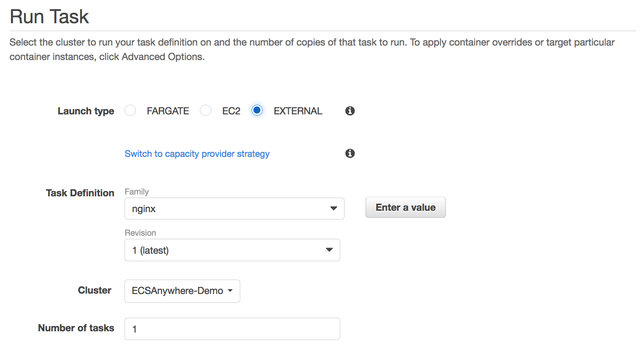The image size is (644, 351).
Task: Focus the Number of tasks input field
Action: click(x=232, y=329)
